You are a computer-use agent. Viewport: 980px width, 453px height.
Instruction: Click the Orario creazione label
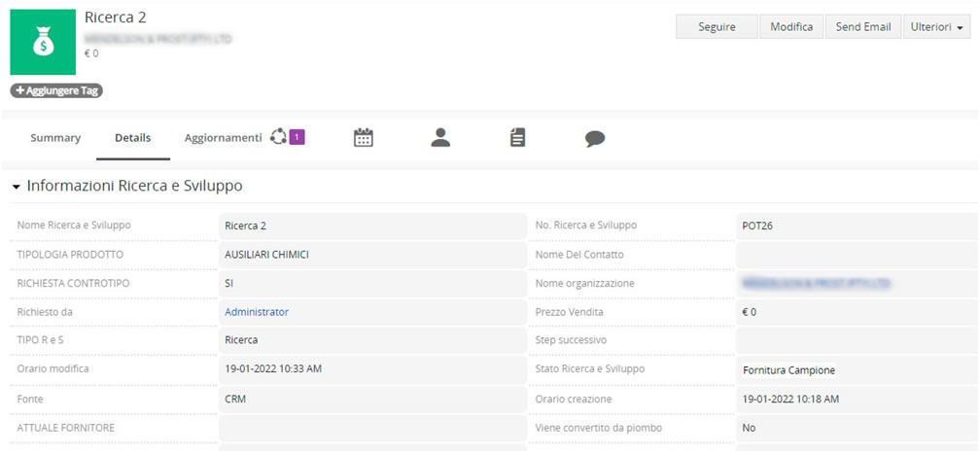[574, 399]
